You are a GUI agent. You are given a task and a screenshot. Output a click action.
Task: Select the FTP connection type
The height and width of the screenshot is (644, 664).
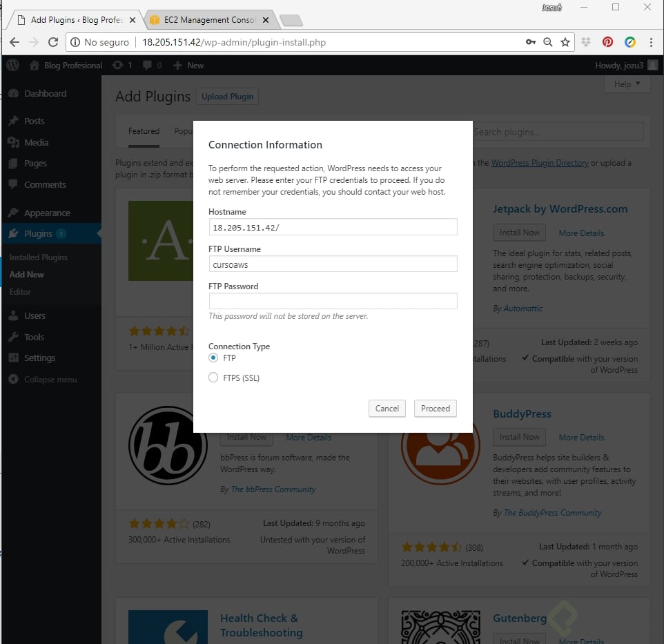tap(213, 358)
